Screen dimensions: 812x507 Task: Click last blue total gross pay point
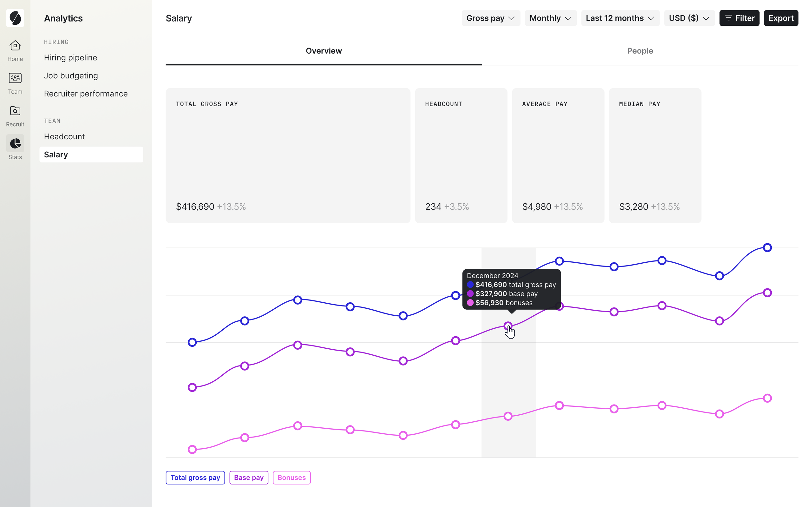pos(767,248)
